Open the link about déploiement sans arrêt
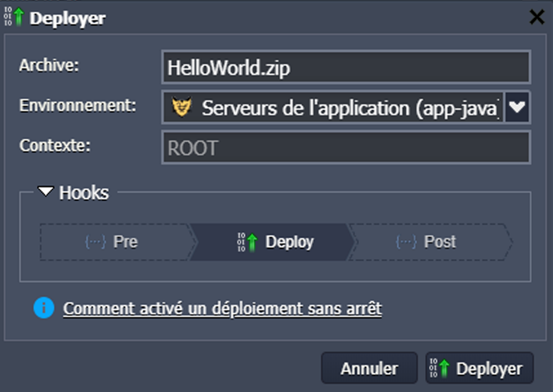Image resolution: width=553 pixels, height=392 pixels. tap(222, 309)
